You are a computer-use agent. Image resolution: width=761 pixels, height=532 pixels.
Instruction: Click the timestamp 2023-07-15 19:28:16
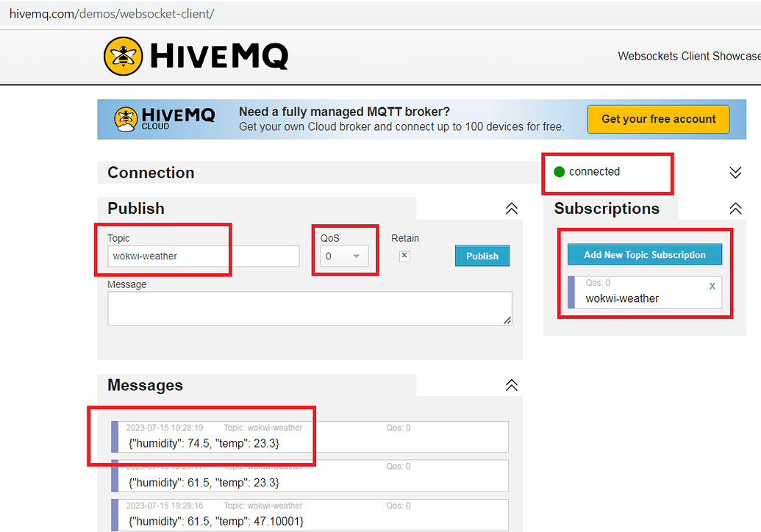tap(165, 506)
